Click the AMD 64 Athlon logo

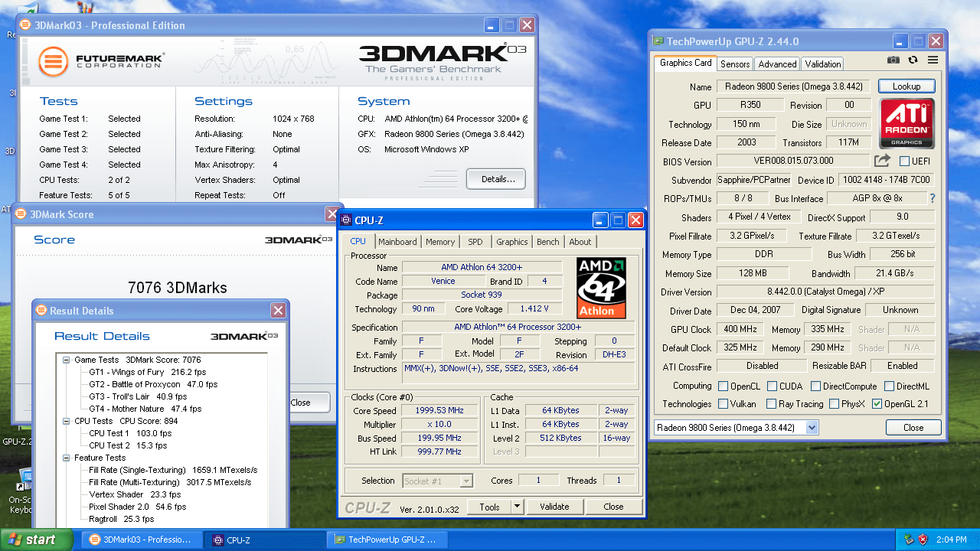601,288
